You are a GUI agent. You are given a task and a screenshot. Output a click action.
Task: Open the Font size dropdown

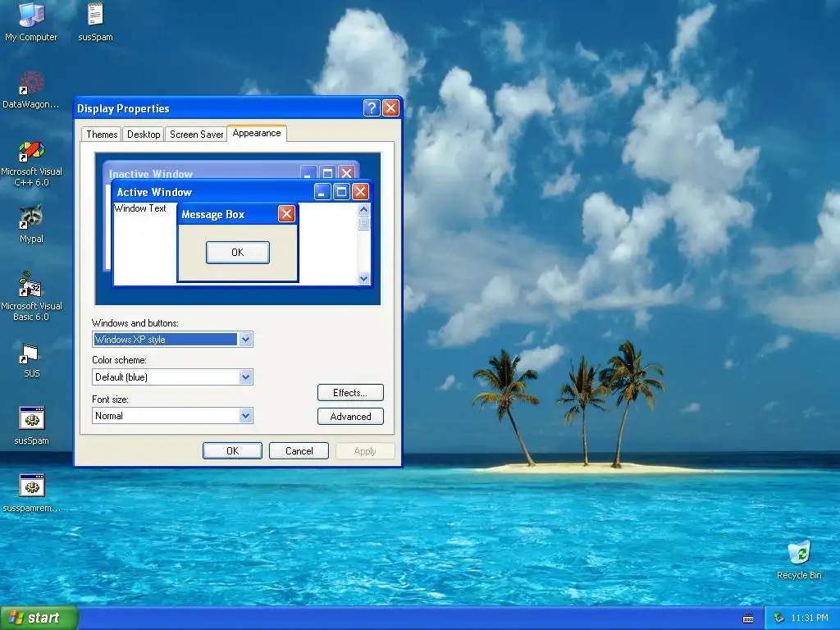point(245,416)
